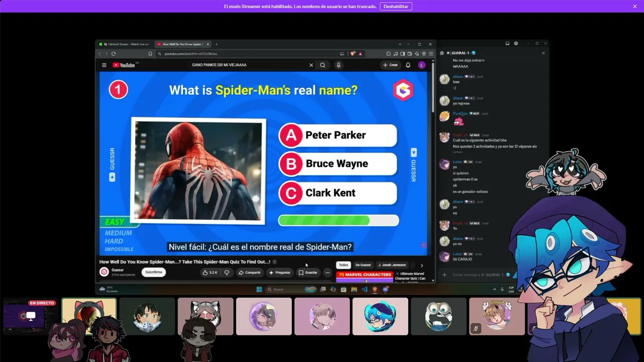Bookmark this page in the browser
The height and width of the screenshot is (362, 644).
pos(150,54)
